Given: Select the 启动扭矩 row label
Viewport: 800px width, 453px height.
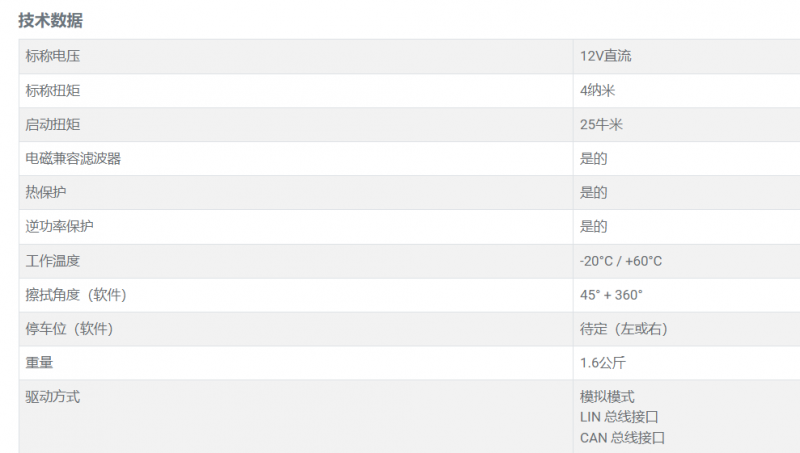Looking at the screenshot, I should [53, 124].
